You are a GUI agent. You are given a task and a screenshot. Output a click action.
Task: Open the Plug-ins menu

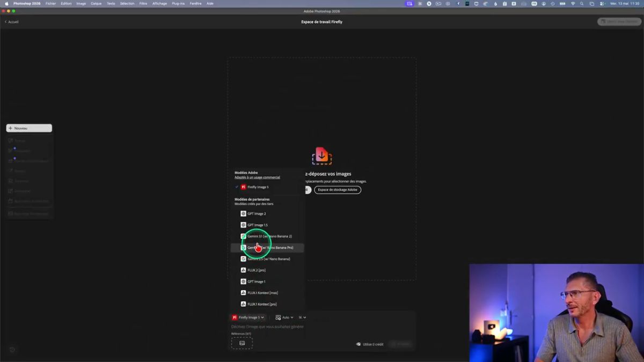(x=178, y=3)
